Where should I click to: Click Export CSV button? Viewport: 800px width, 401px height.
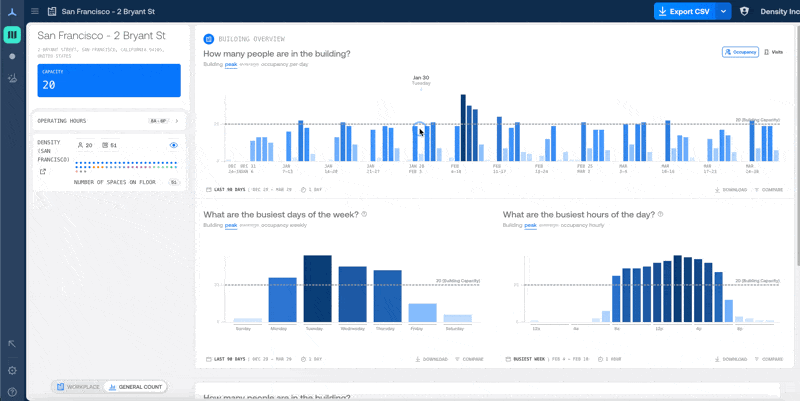pos(685,11)
